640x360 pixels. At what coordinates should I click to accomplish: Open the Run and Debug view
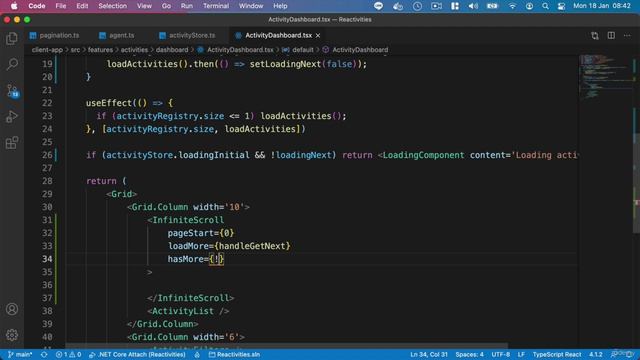[12, 117]
